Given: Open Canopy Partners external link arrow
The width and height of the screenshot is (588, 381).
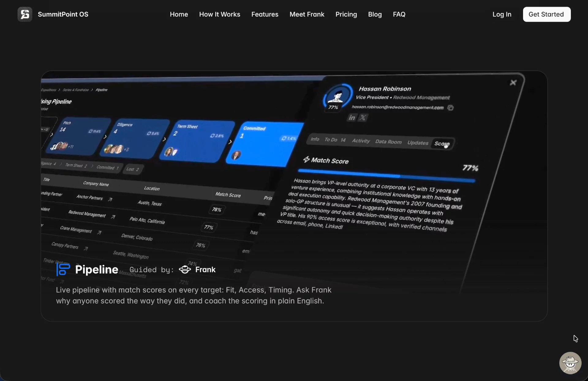Looking at the screenshot, I should [x=86, y=248].
